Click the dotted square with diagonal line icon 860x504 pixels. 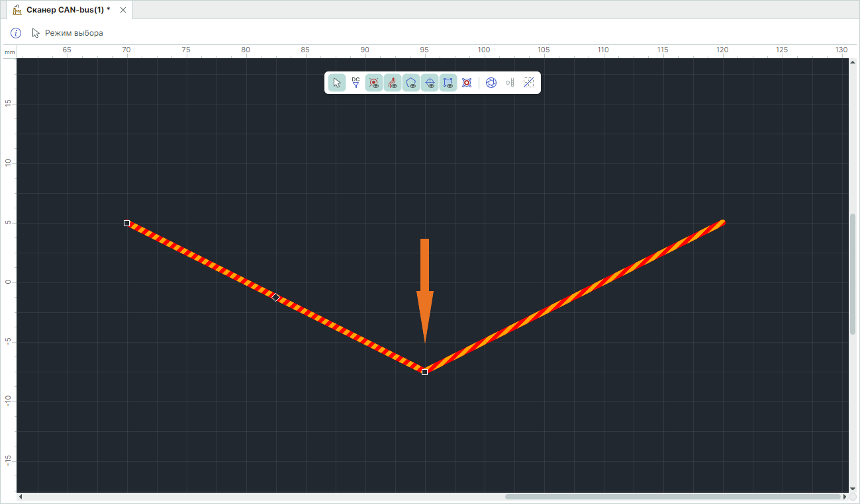coord(528,83)
